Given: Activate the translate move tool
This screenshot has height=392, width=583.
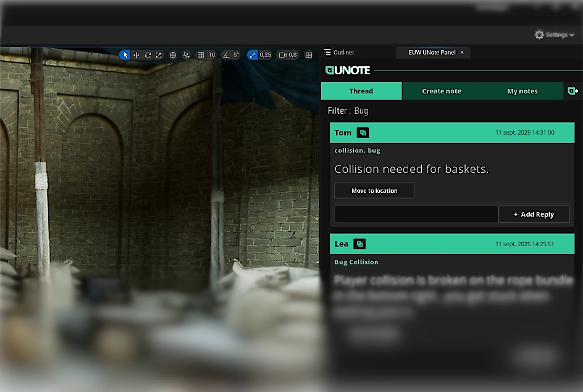Looking at the screenshot, I should pos(136,55).
